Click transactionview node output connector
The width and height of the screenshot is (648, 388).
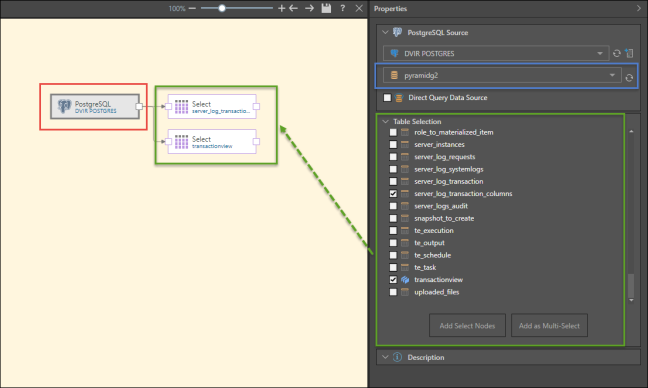[x=256, y=142]
